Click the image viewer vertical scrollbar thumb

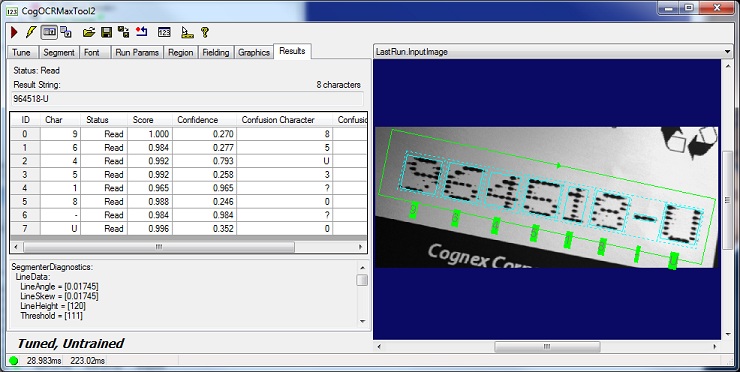click(727, 201)
